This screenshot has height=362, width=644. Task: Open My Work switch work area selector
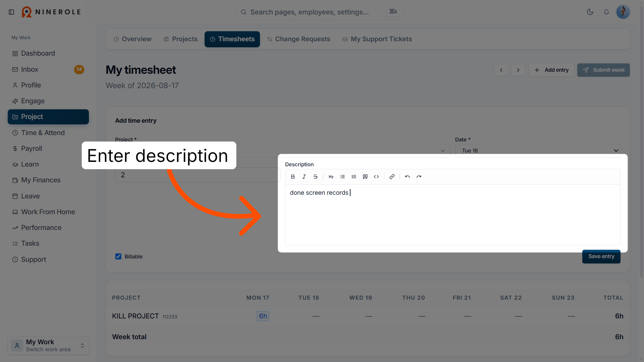[48, 345]
